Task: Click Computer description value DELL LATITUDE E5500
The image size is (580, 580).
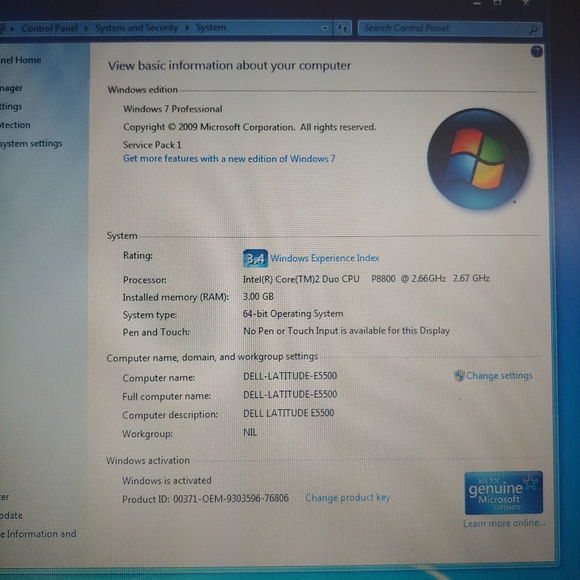Action: coord(289,413)
